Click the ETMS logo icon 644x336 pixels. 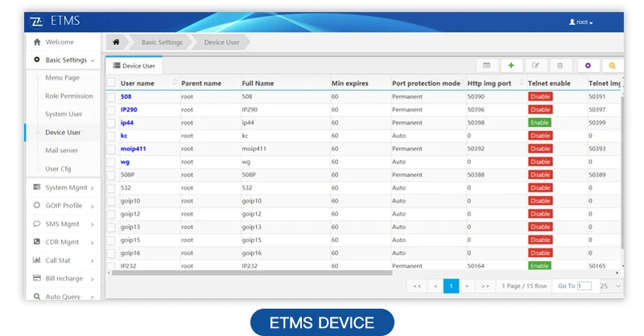(35, 22)
